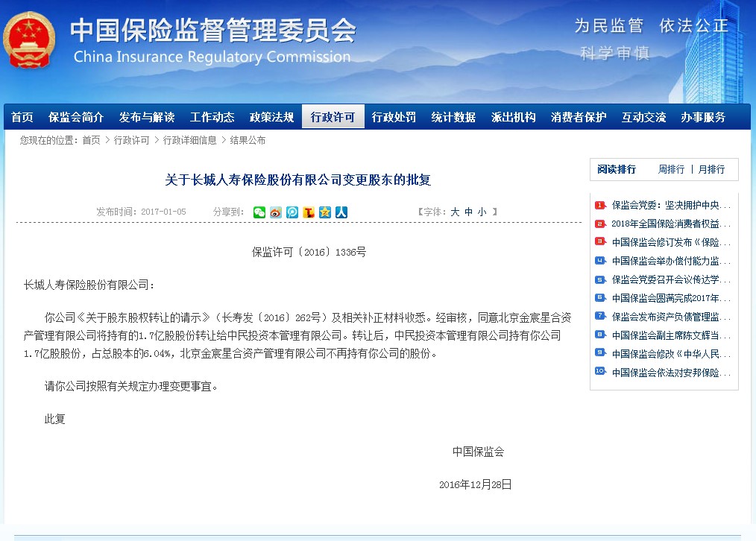Click rank 10 badge in reading list

[600, 371]
